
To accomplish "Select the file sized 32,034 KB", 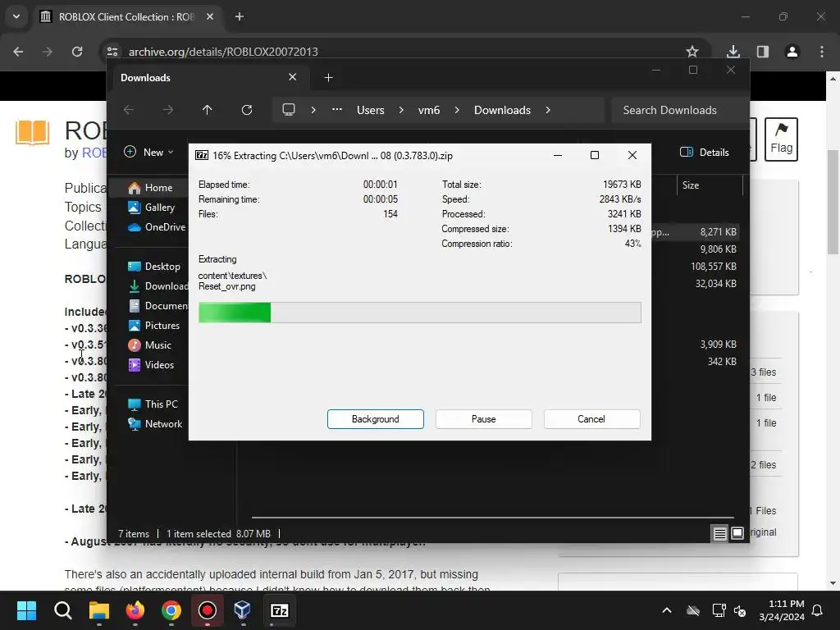I will (x=715, y=283).
